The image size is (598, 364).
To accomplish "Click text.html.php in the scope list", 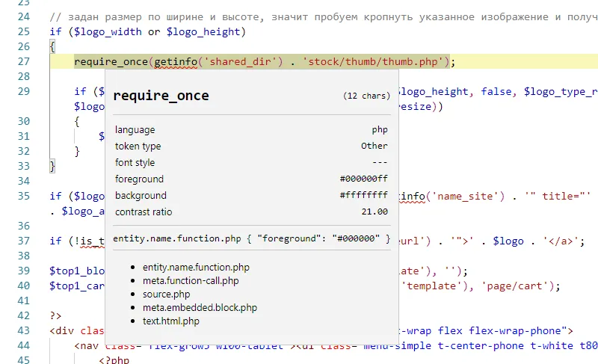I will 171,321.
